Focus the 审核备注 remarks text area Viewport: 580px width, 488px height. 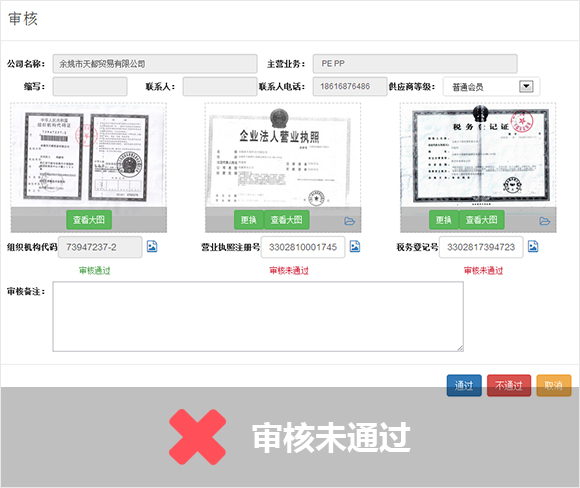point(258,316)
